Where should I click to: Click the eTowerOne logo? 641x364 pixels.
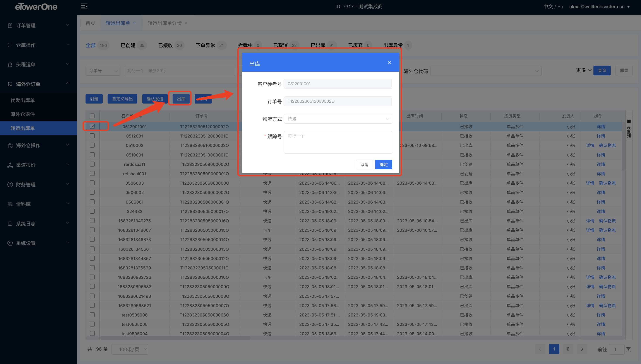point(36,7)
